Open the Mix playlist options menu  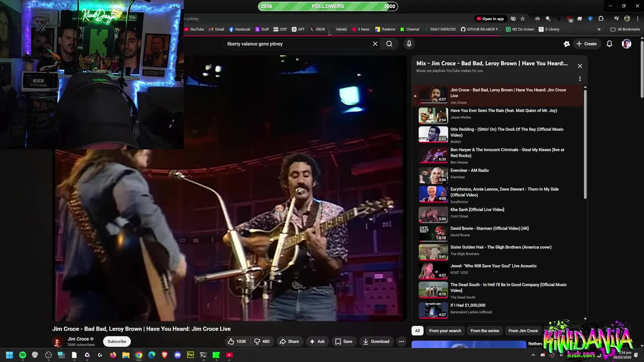(580, 79)
